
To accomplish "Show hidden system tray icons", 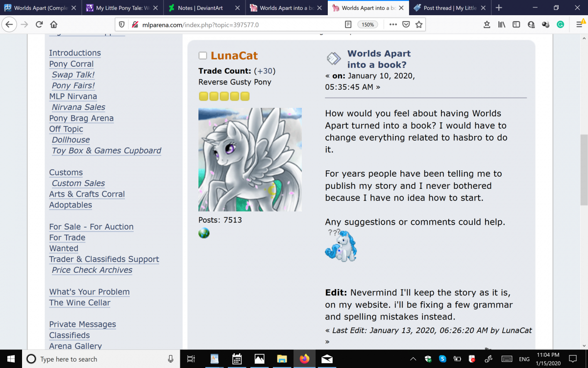I will click(x=413, y=359).
